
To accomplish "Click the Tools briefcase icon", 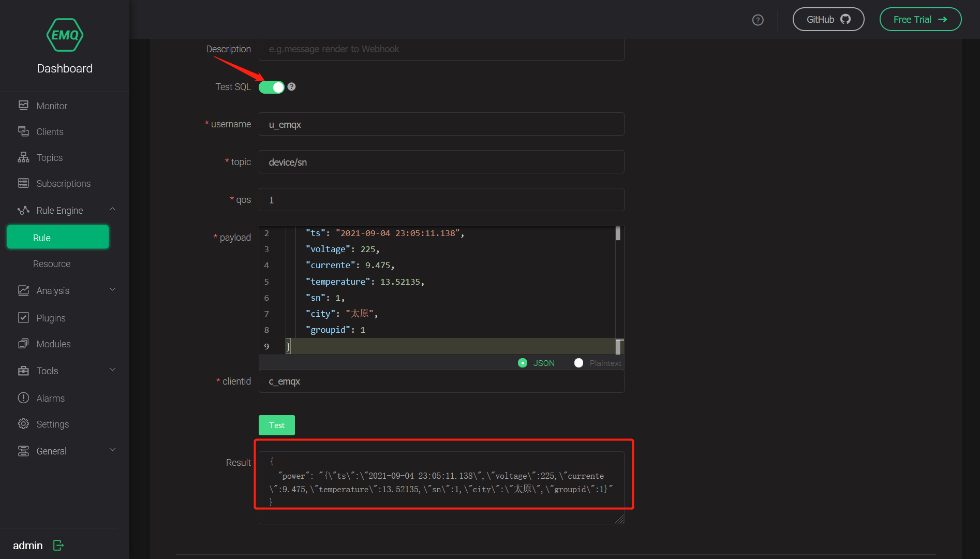I will click(x=23, y=371).
